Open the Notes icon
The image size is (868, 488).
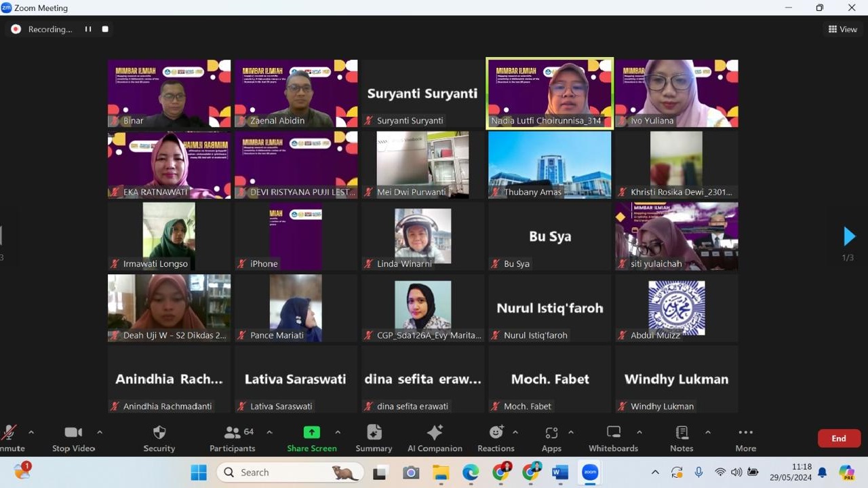[x=682, y=433]
